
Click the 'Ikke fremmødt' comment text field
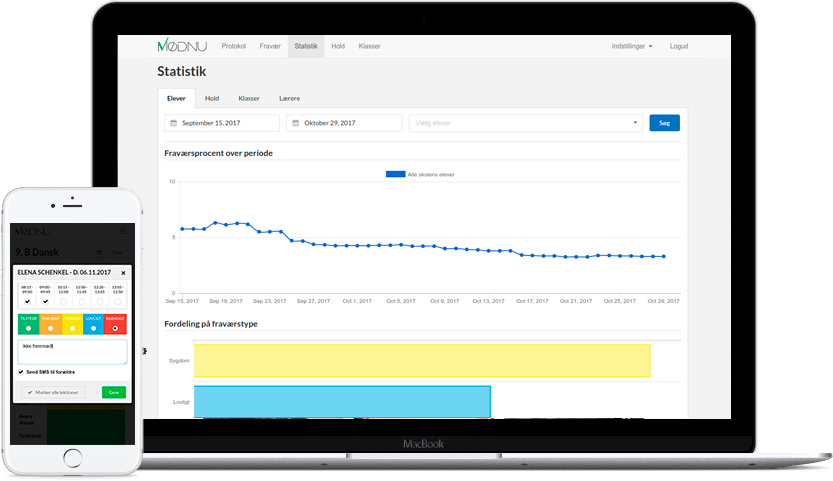72,351
